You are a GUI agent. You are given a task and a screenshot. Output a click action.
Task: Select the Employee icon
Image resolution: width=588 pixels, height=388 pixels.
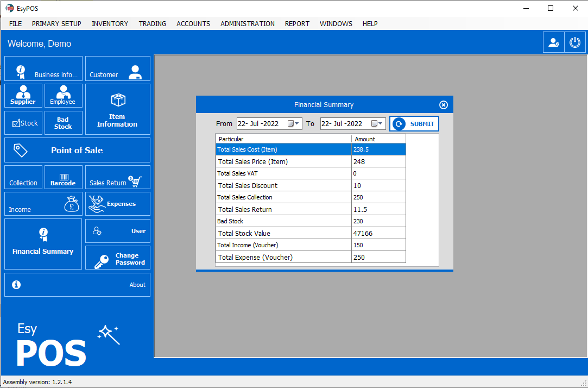click(63, 96)
